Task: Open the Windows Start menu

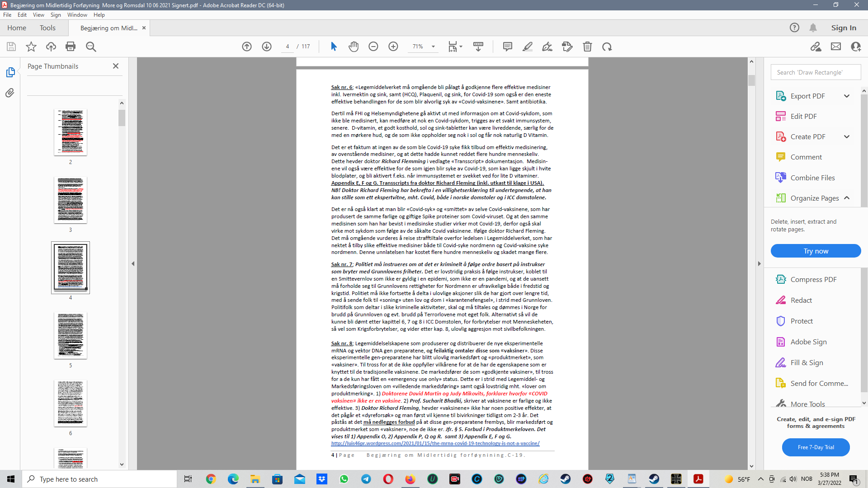Action: click(11, 479)
